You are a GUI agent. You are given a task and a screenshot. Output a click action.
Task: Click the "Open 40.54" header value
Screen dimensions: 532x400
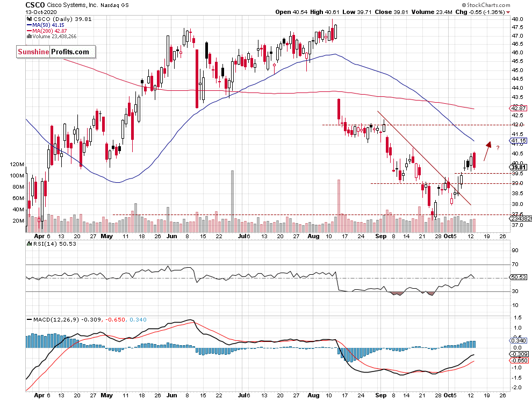pos(291,12)
